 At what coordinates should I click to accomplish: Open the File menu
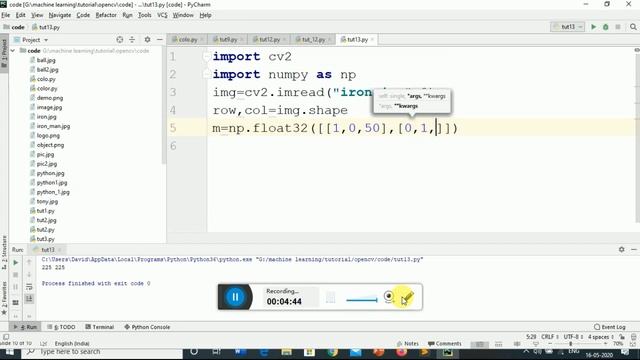coord(6,15)
